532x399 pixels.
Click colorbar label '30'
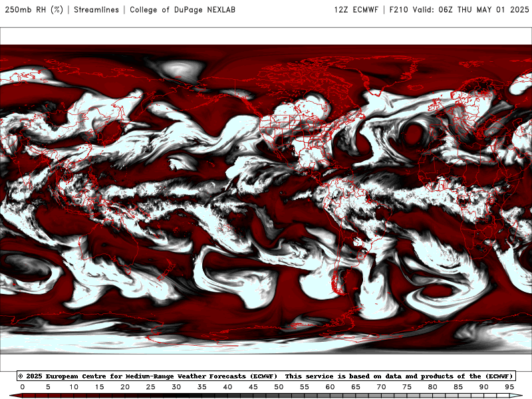176,387
